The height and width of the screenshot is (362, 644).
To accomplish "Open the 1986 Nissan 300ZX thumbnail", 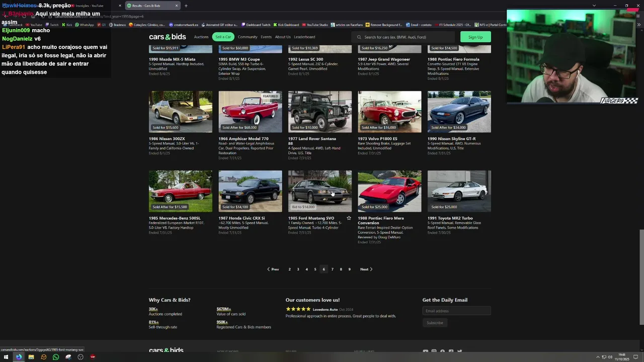I will pos(181,112).
